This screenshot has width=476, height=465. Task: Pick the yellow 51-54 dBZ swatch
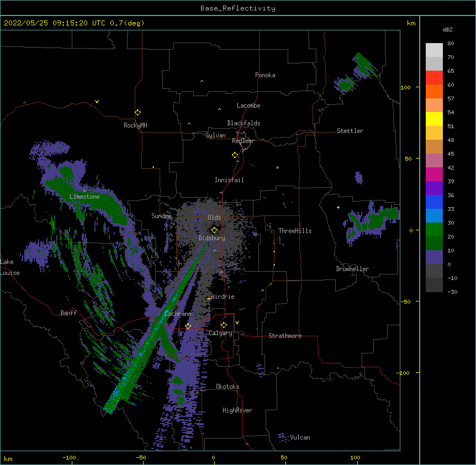(434, 119)
